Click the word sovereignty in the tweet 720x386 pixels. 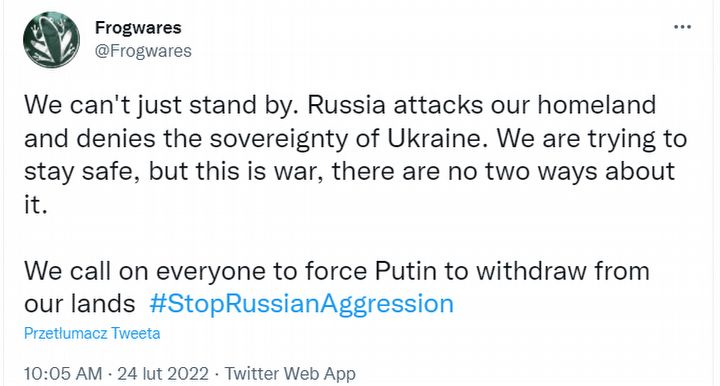279,139
